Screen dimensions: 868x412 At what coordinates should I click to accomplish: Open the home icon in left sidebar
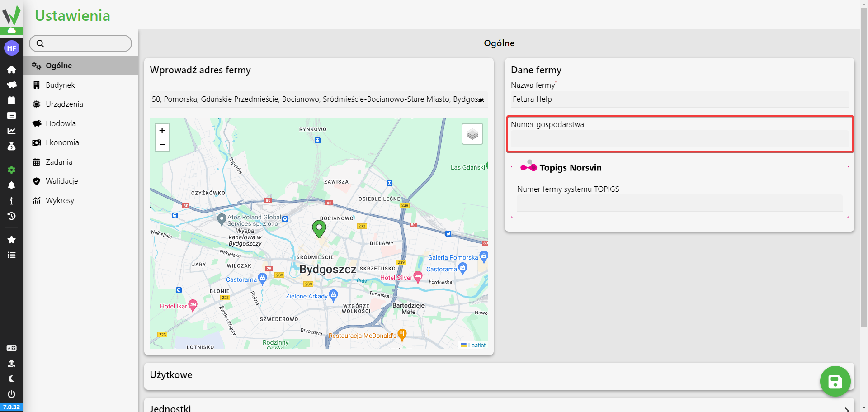pyautogui.click(x=11, y=70)
